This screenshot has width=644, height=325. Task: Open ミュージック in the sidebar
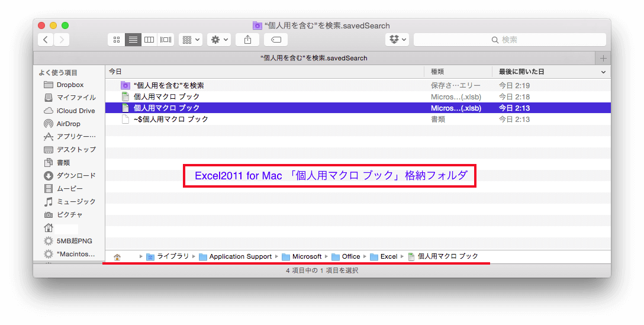(x=69, y=202)
